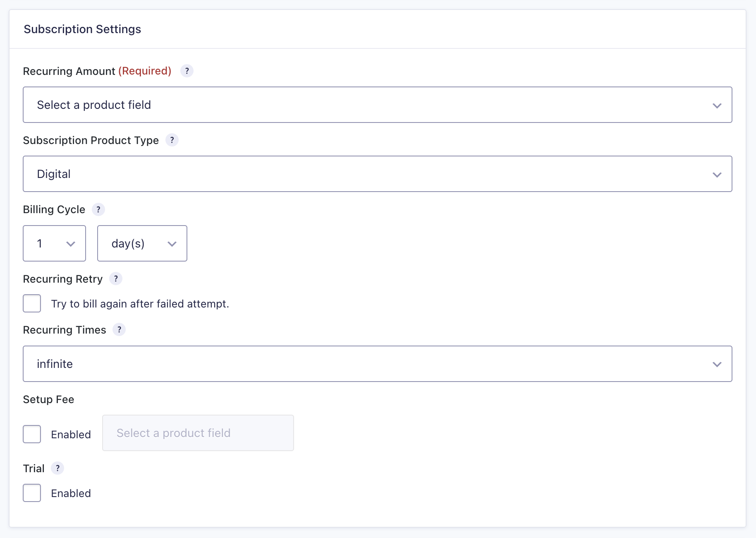Click the Recurring Times question mark icon
756x538 pixels.
click(x=119, y=330)
